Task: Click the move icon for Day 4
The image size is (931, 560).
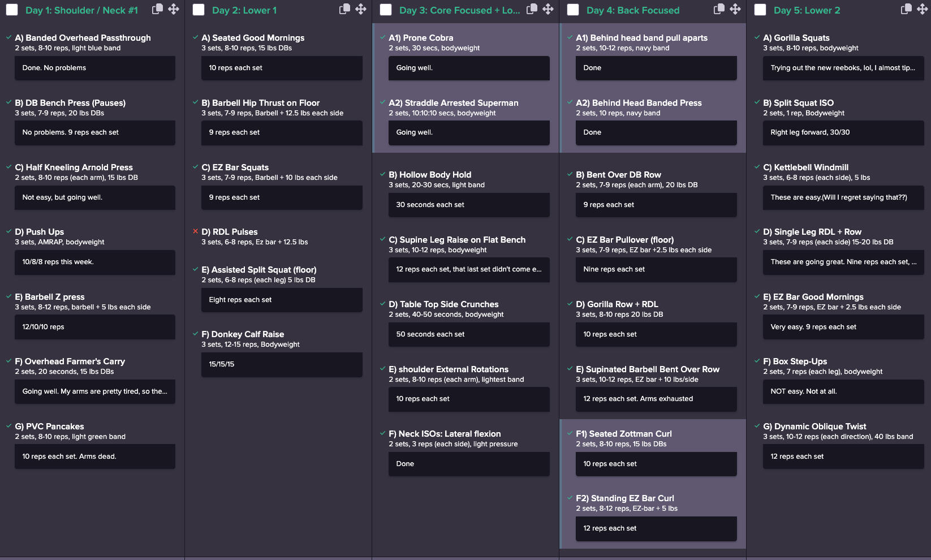Action: pyautogui.click(x=735, y=9)
